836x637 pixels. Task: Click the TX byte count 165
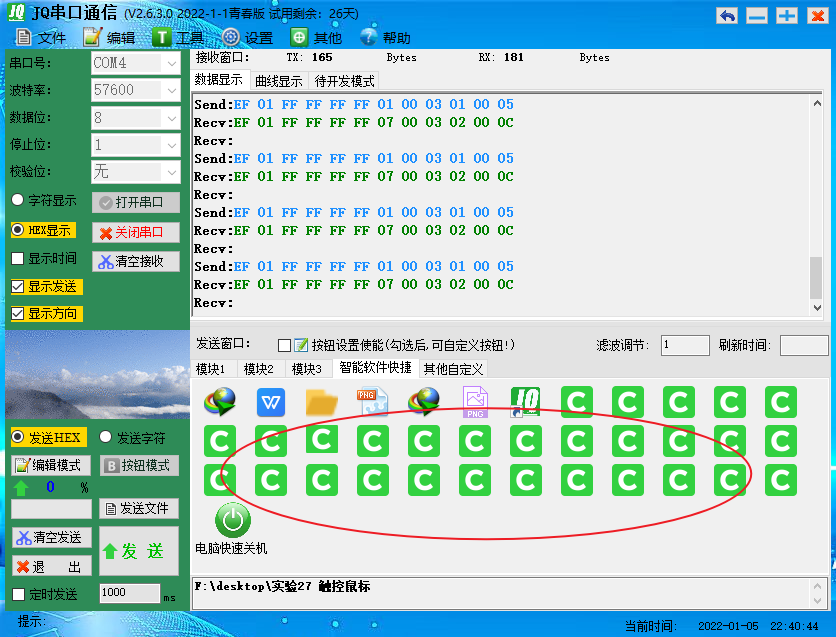pyautogui.click(x=322, y=58)
